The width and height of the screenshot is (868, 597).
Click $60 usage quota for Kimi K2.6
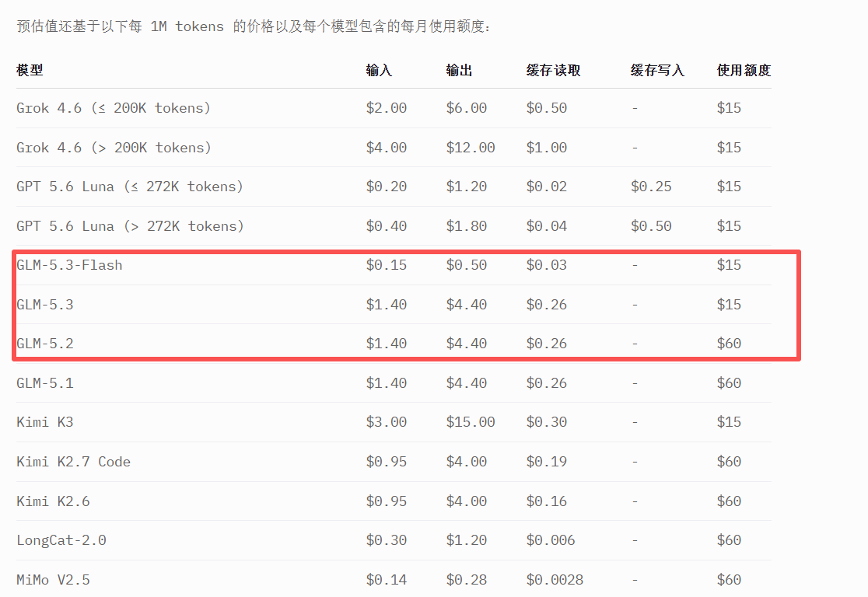click(x=729, y=501)
